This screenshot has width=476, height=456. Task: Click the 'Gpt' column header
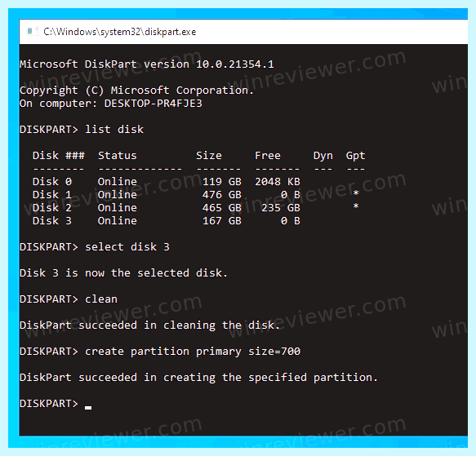(x=355, y=156)
